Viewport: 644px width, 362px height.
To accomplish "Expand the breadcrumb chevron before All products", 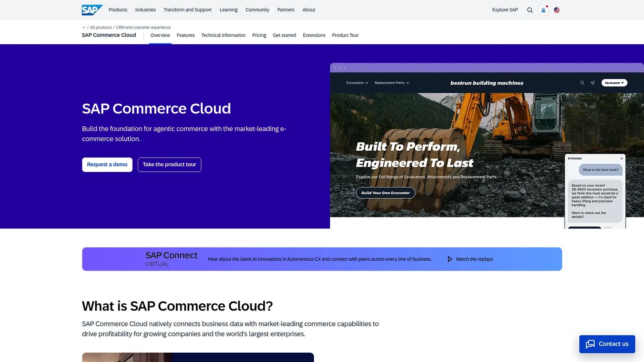I will coord(84,28).
